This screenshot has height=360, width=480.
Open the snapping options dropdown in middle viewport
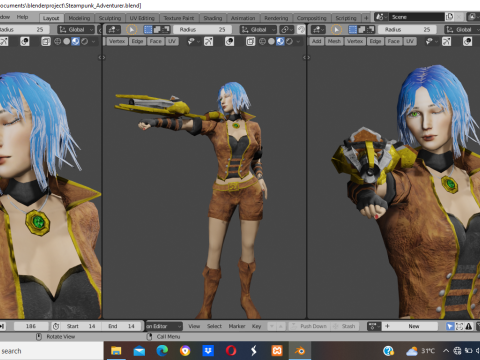[286, 30]
